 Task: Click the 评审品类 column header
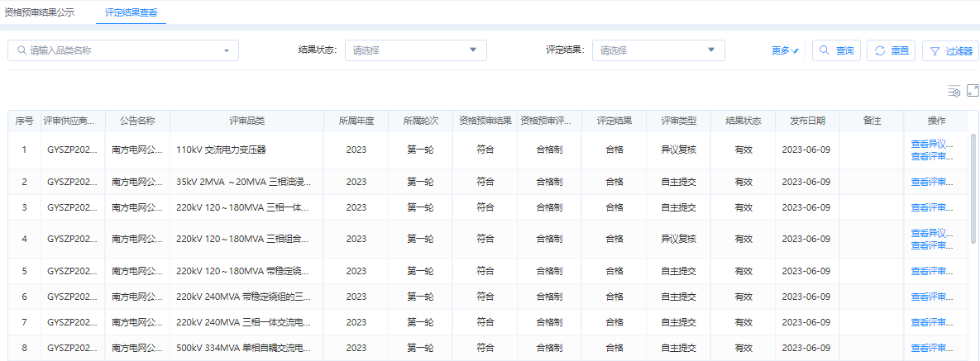point(246,121)
